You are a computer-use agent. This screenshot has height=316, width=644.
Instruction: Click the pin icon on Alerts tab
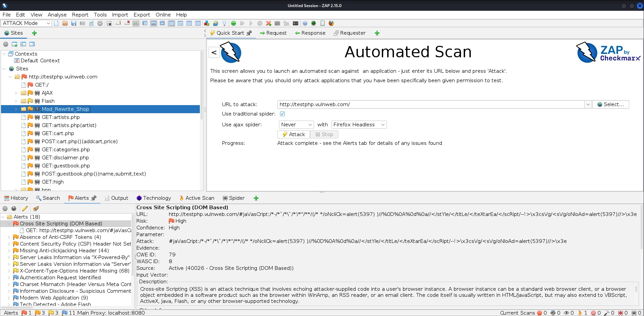click(x=94, y=198)
